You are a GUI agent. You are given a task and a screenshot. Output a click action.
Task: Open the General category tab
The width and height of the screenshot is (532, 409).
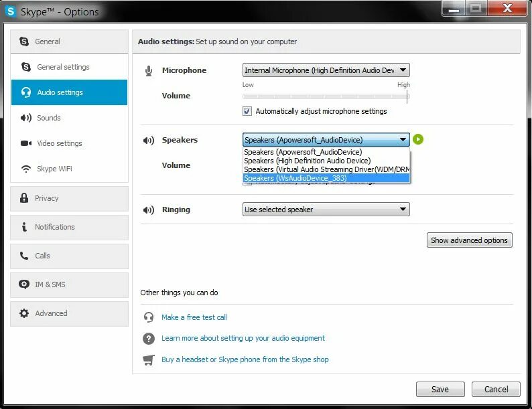click(69, 42)
